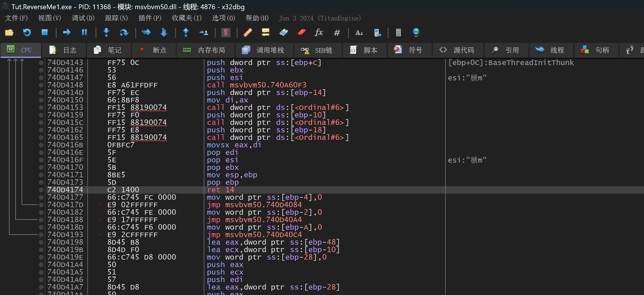Pause execution using the pause icon

[x=84, y=33]
